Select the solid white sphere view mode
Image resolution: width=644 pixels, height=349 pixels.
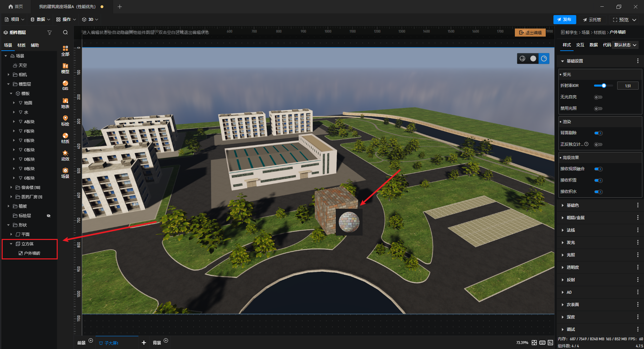pyautogui.click(x=533, y=59)
